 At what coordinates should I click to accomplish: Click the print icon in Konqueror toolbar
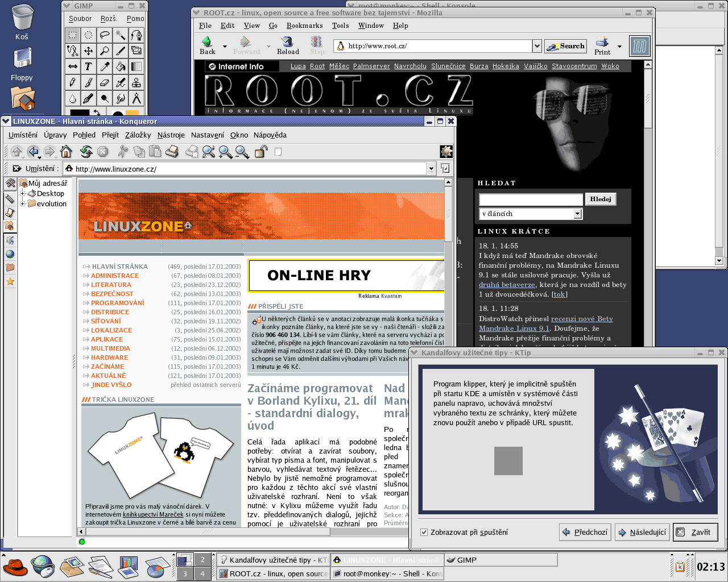coord(172,151)
